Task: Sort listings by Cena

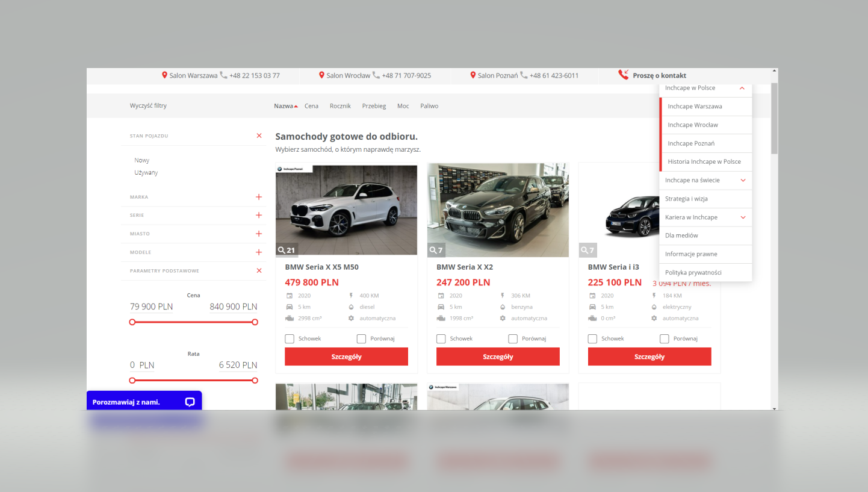Action: pyautogui.click(x=311, y=106)
